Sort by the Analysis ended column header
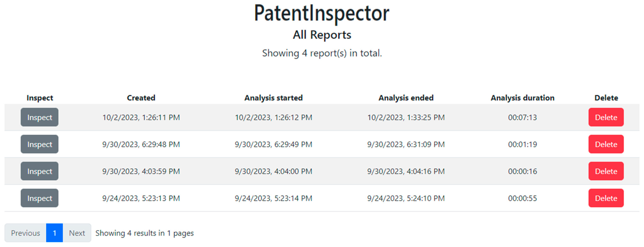Image resolution: width=644 pixels, height=247 pixels. pyautogui.click(x=406, y=98)
